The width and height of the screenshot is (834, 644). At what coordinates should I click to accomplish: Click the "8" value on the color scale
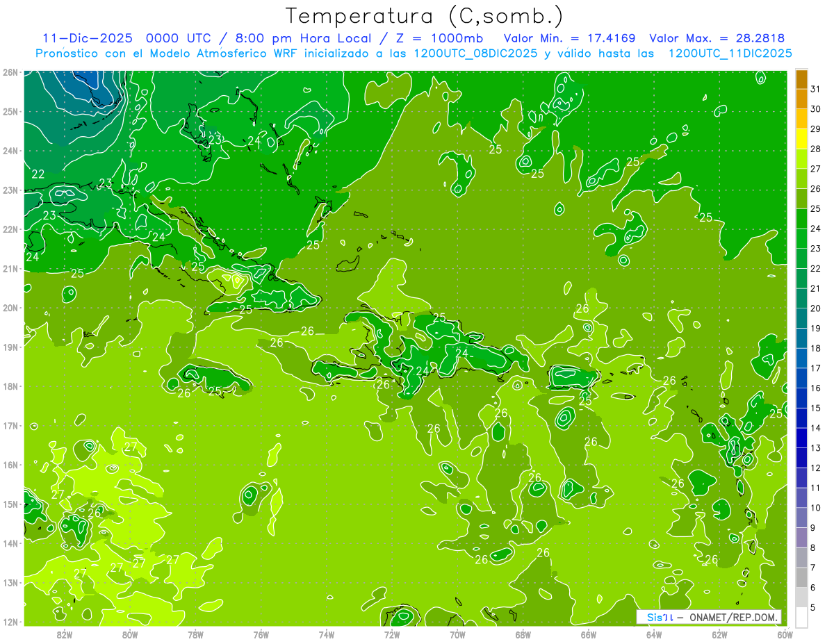[814, 547]
